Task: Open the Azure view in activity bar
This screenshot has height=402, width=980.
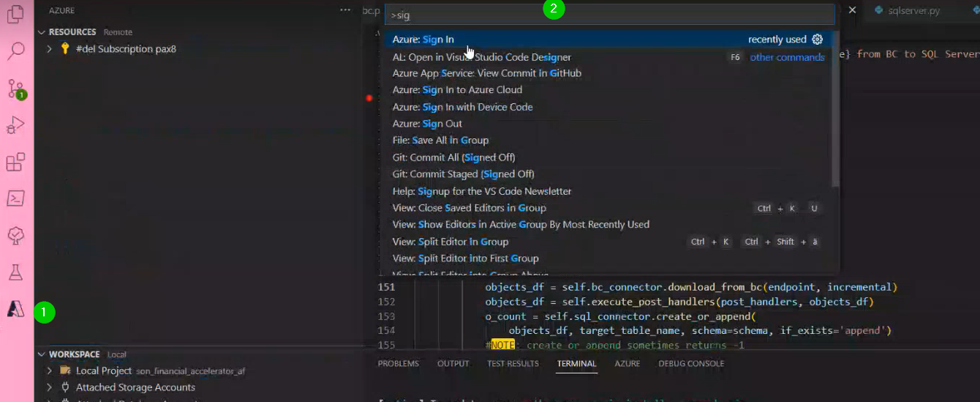Action: (16, 310)
